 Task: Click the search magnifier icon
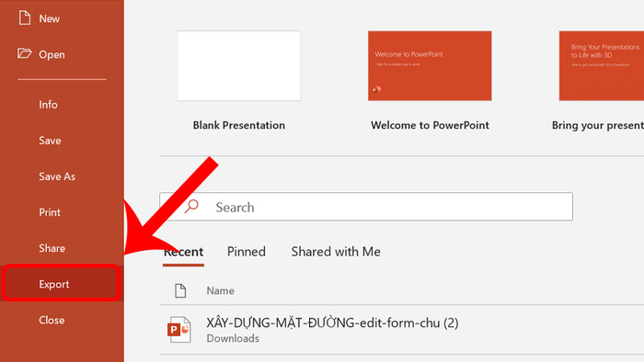pos(191,206)
